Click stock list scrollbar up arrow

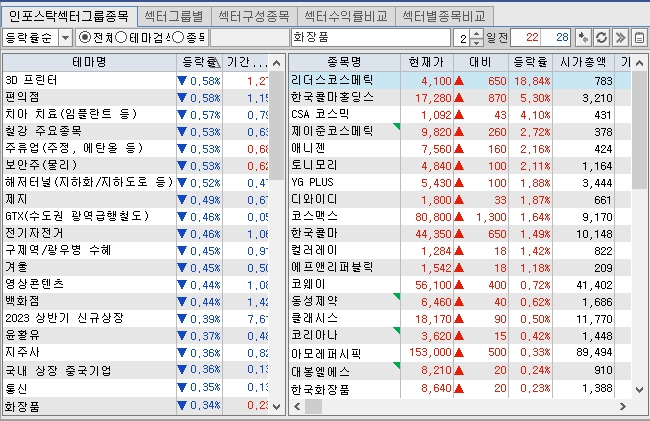coord(639,63)
